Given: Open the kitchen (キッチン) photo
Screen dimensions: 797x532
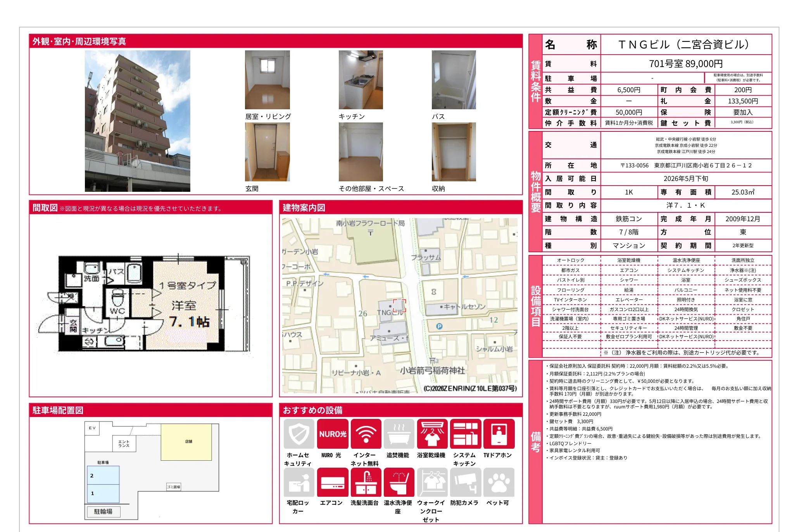Looking at the screenshot, I should pos(361,80).
